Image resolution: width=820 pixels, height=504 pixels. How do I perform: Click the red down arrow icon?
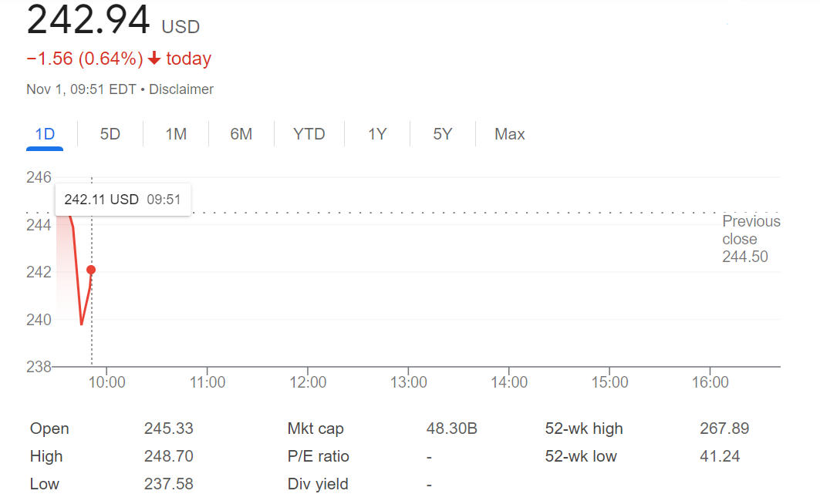tap(154, 59)
